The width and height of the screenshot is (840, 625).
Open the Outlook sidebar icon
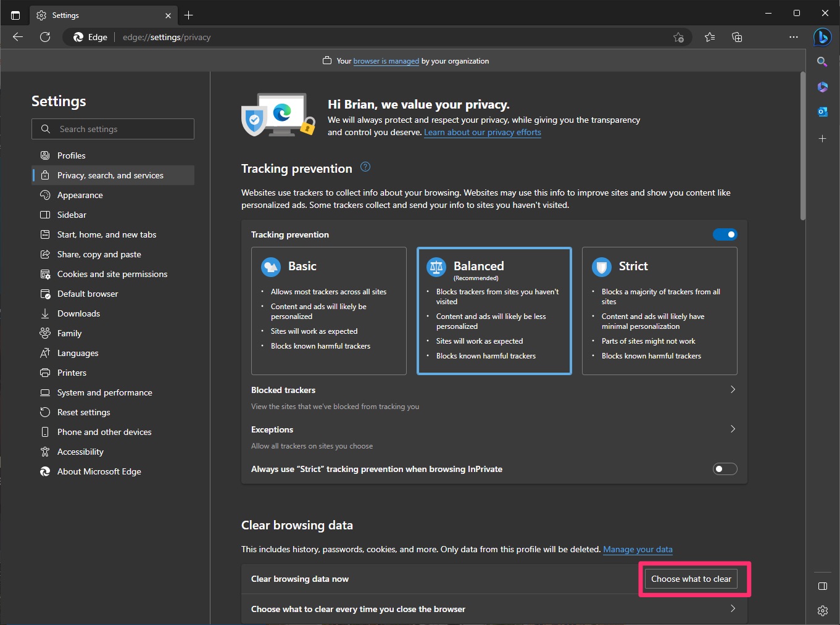822,112
